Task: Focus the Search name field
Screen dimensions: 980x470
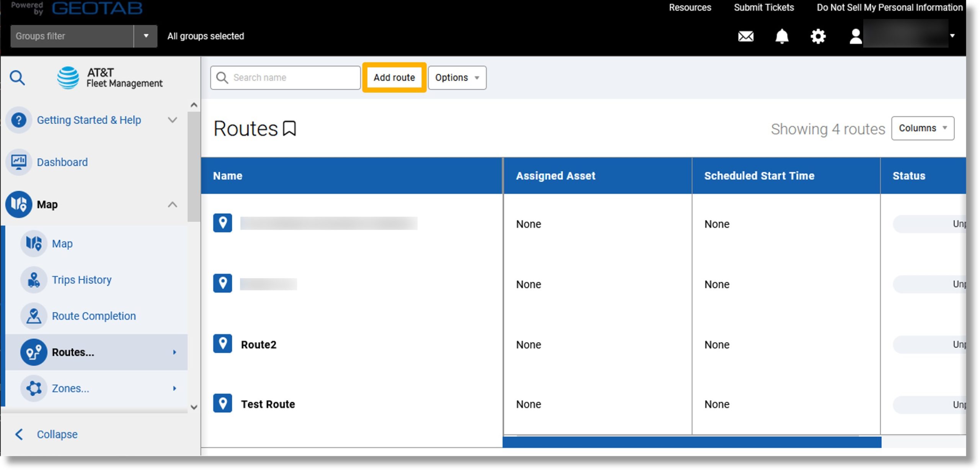Action: (285, 78)
